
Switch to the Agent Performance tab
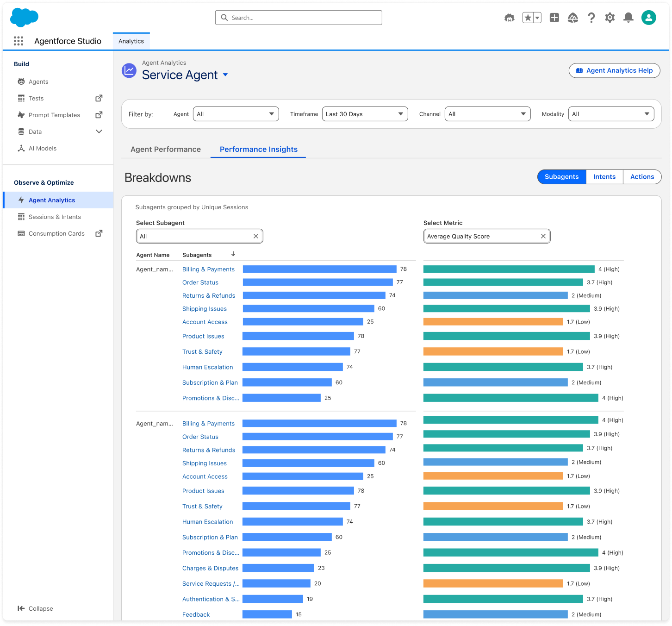(x=166, y=149)
